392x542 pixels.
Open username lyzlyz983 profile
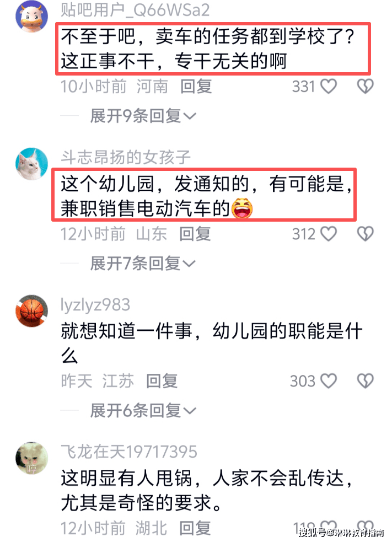click(95, 305)
